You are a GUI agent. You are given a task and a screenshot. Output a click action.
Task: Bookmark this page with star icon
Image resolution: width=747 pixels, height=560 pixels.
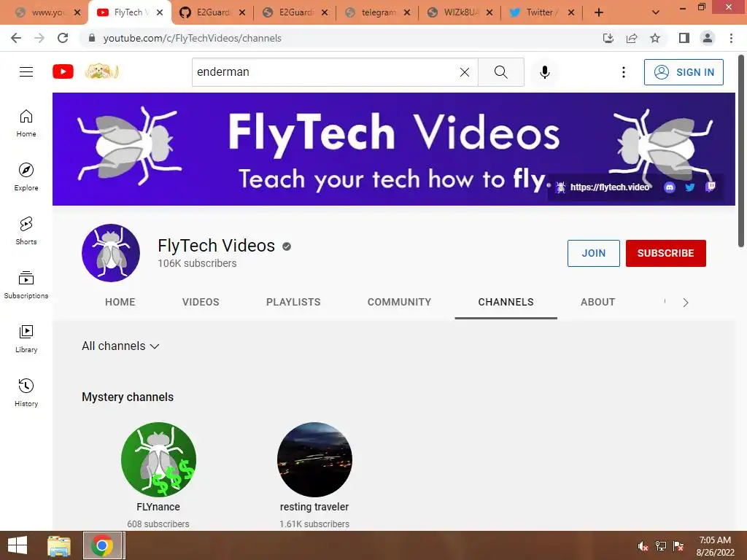click(x=655, y=38)
